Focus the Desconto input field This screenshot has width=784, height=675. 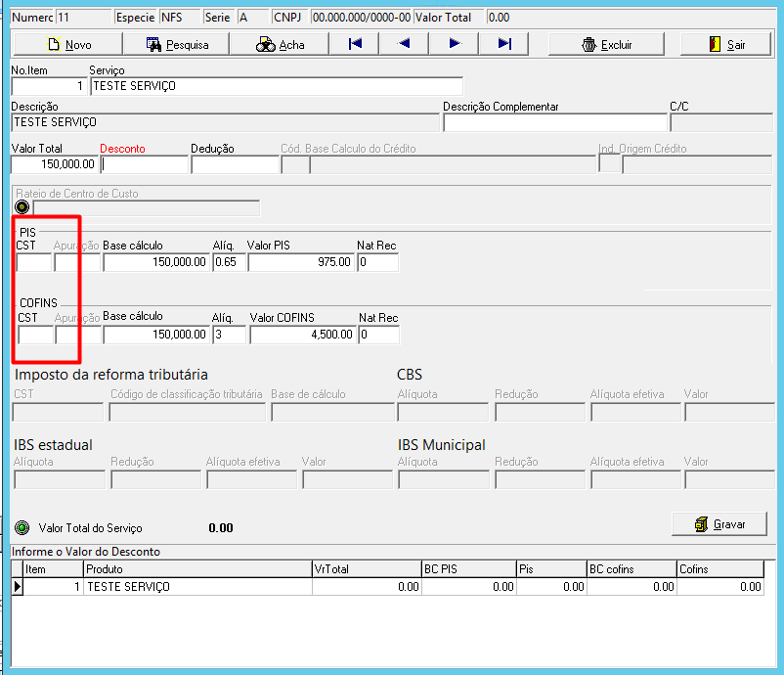coord(145,164)
